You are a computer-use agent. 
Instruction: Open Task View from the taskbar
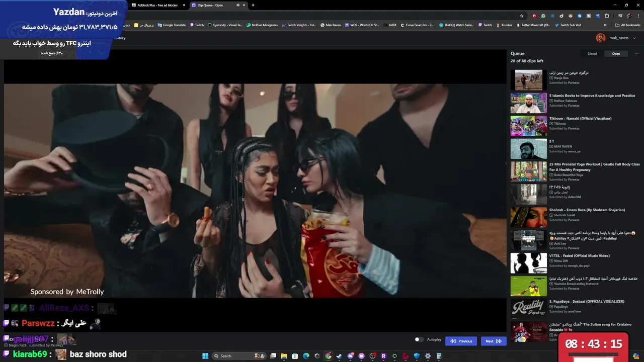tap(273, 356)
